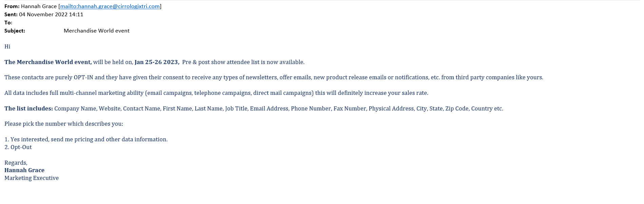Click the Zip Code, Country etc. text

pyautogui.click(x=474, y=108)
